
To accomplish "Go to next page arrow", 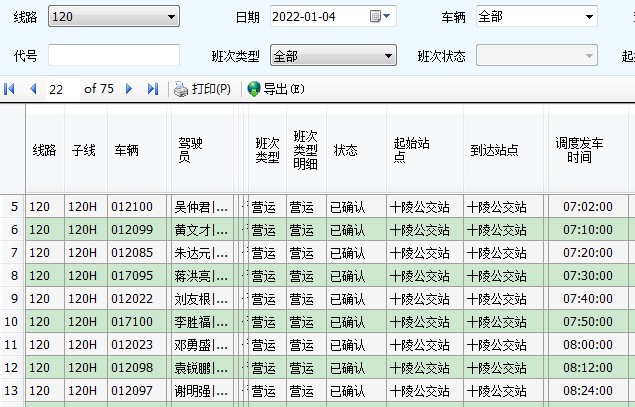I will click(129, 89).
